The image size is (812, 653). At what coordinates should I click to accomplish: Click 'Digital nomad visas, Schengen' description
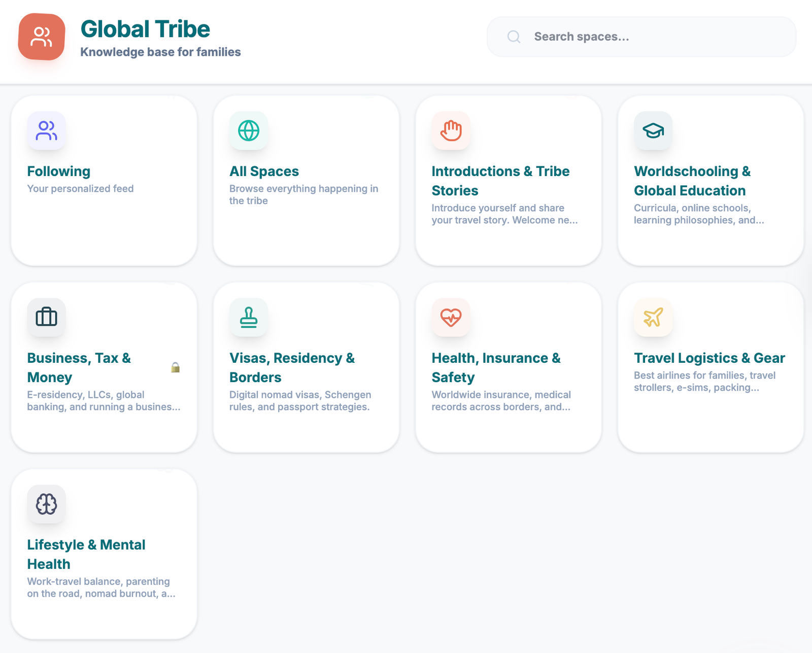300,401
